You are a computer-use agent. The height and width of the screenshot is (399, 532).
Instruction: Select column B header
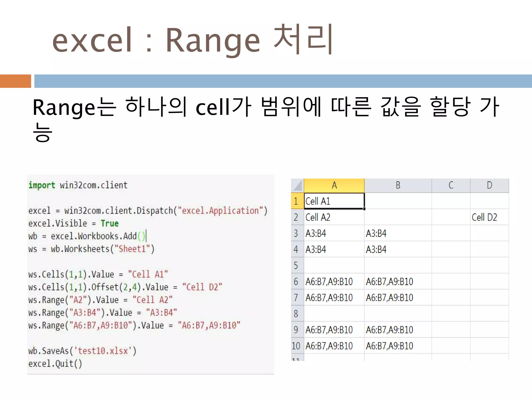coord(398,185)
